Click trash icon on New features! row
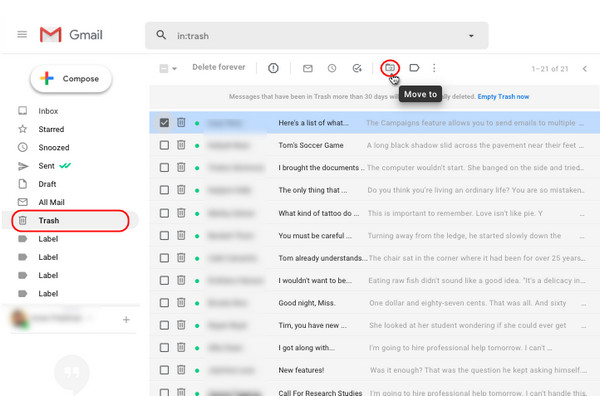600x396 pixels. [x=181, y=370]
